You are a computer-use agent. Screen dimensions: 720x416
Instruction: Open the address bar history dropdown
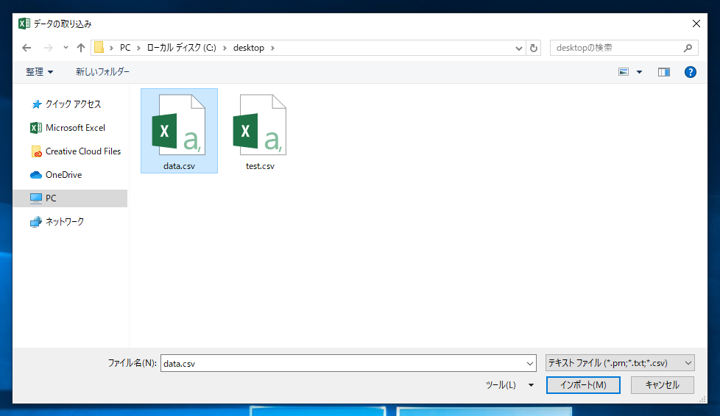tap(518, 48)
